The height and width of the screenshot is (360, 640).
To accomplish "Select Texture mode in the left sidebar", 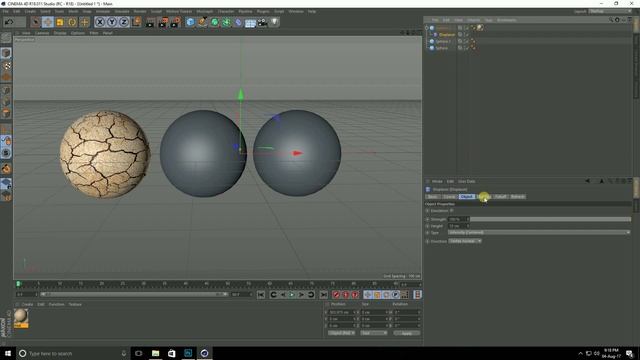I will 6,66.
